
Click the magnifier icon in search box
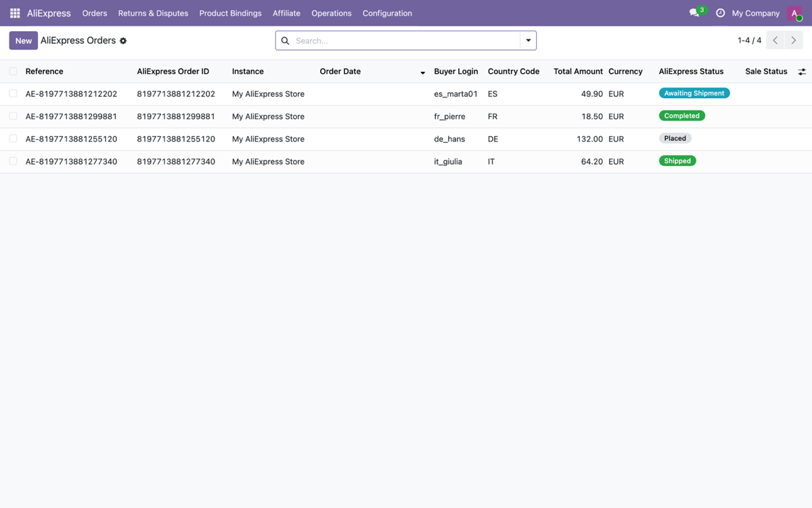[285, 41]
